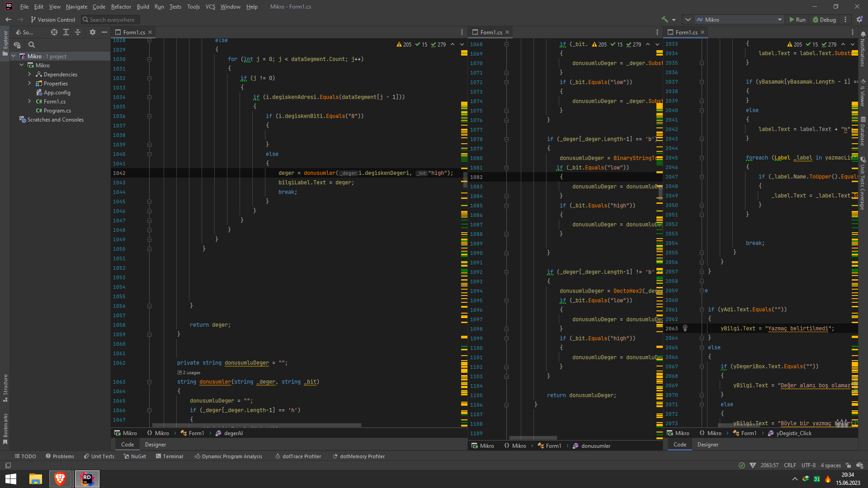868x488 pixels.
Task: Switch to Designer tab in left editor
Action: pyautogui.click(x=156, y=445)
